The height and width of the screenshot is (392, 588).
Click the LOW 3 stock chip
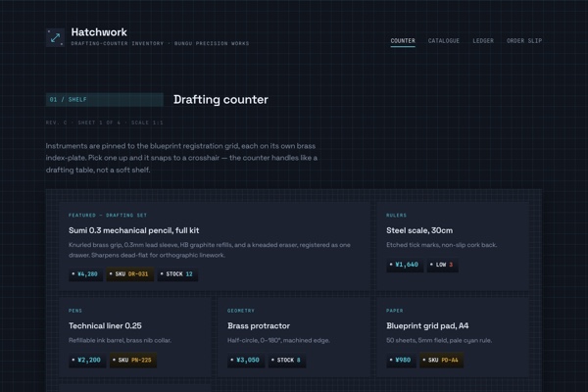tap(443, 265)
